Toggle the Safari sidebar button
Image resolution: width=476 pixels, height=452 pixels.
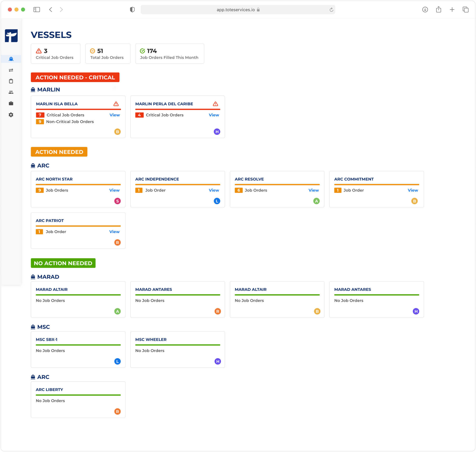pos(37,10)
